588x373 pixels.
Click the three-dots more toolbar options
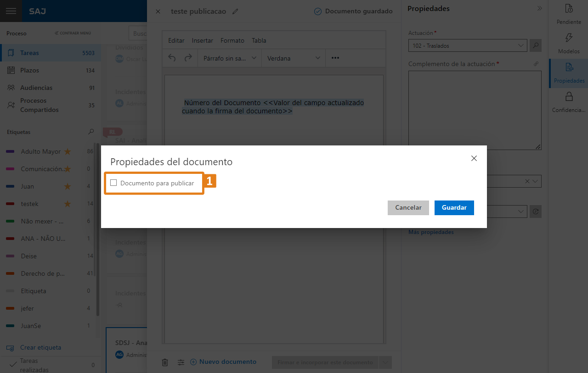335,58
